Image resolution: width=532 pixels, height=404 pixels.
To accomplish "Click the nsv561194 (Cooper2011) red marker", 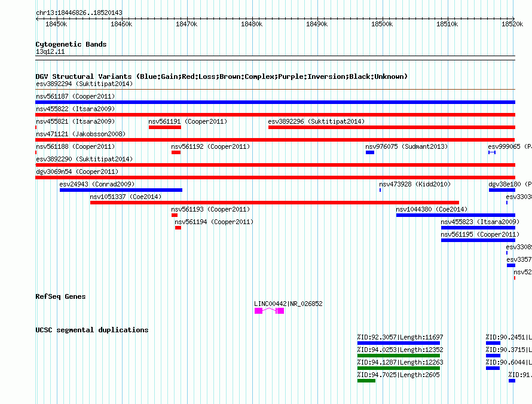I will click(x=178, y=228).
